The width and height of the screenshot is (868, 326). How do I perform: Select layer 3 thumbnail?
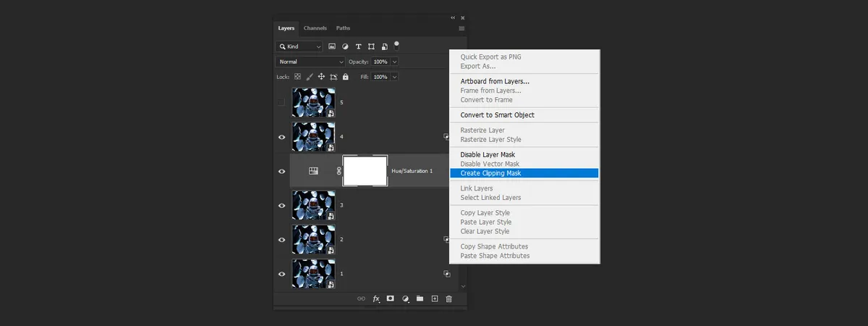coord(313,205)
